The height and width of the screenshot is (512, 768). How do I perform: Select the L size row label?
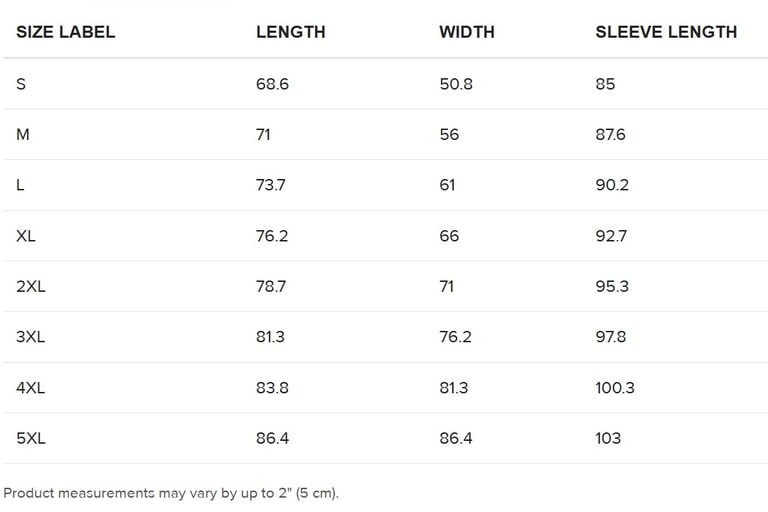pyautogui.click(x=21, y=185)
